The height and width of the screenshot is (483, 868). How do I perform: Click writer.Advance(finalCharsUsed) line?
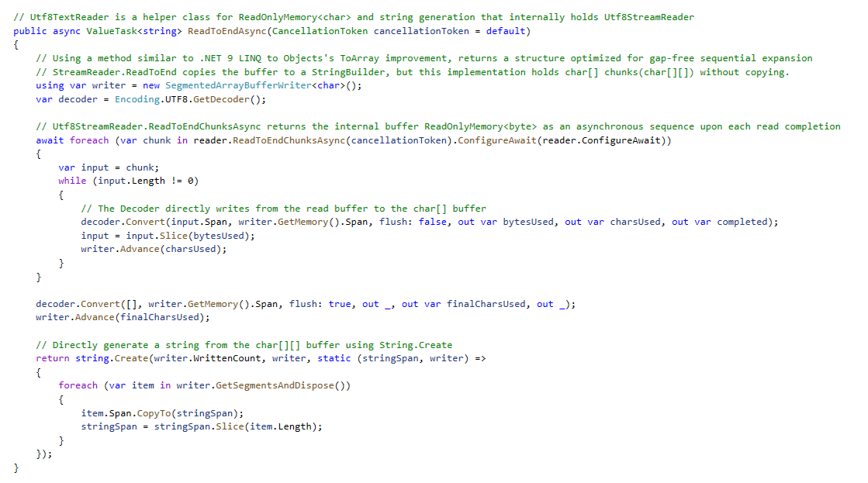(x=123, y=318)
